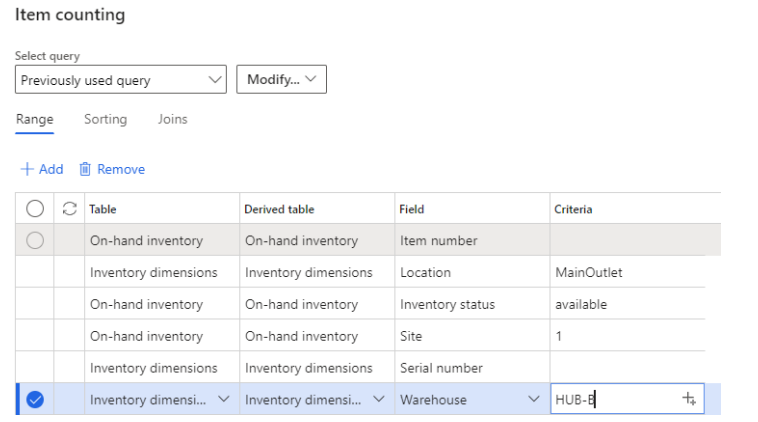Image resolution: width=758 pixels, height=422 pixels.
Task: Expand Table dropdown in the Warehouse row
Action: point(223,400)
